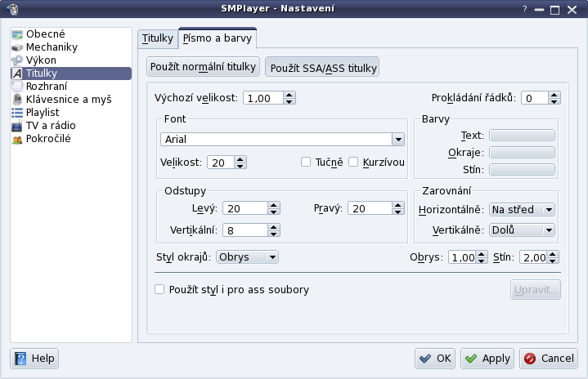The width and height of the screenshot is (588, 379).
Task: Click the Použít SSA/ASS titulky button
Action: pyautogui.click(x=322, y=67)
